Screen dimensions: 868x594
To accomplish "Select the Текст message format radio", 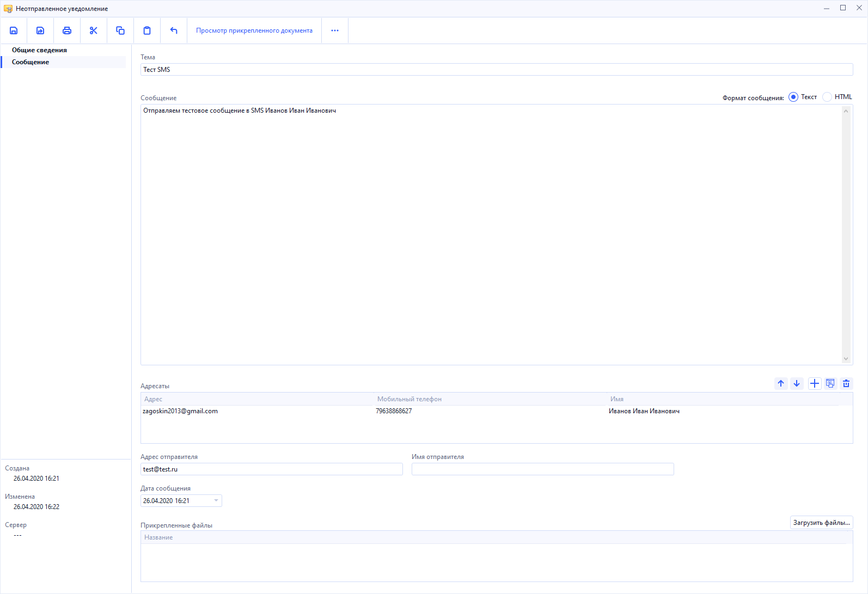I will (x=793, y=97).
